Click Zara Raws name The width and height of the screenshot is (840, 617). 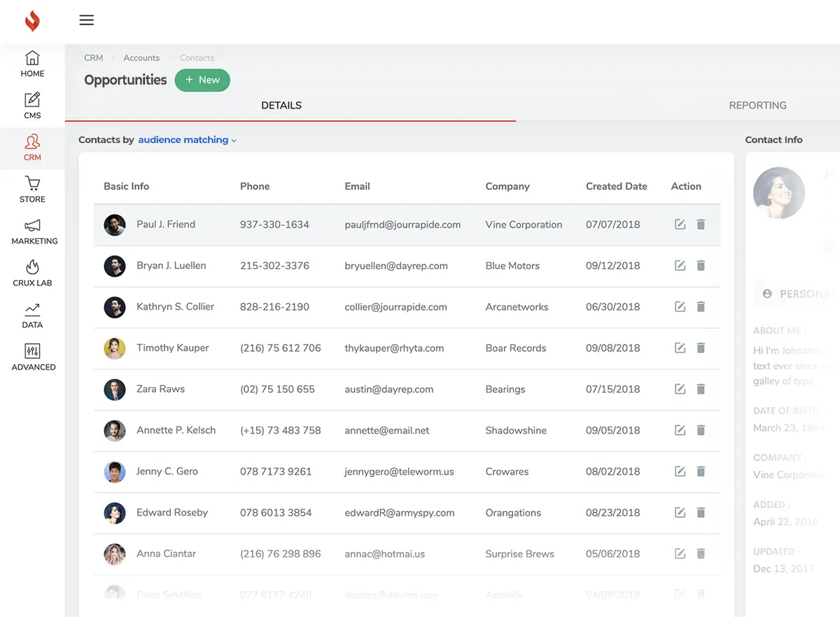160,389
